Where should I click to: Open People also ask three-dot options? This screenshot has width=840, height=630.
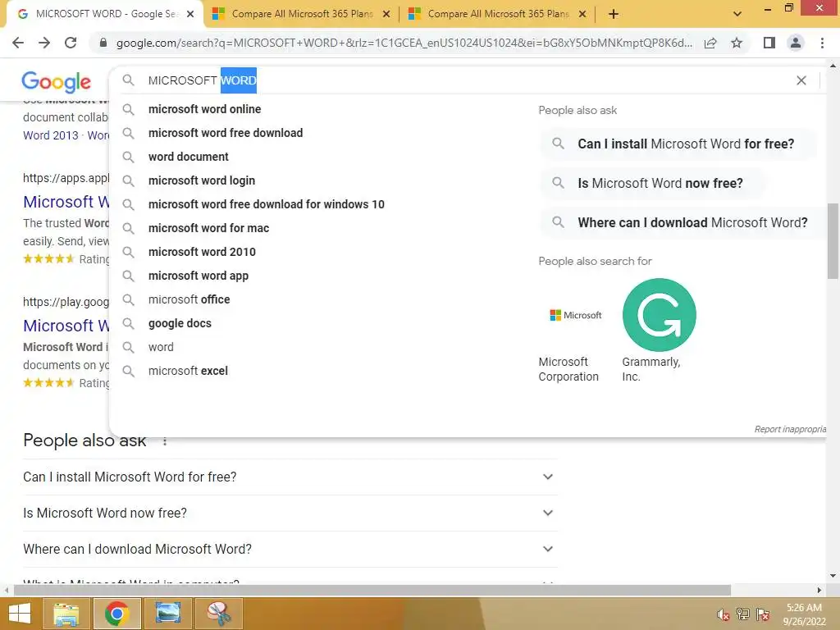pos(165,441)
